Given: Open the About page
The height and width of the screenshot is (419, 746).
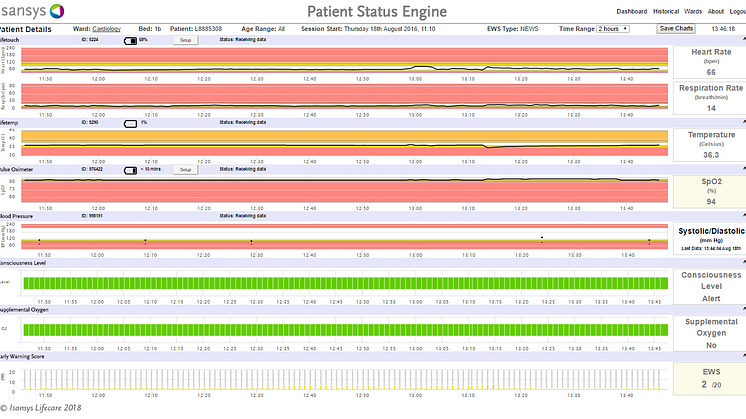Looking at the screenshot, I should click(716, 11).
